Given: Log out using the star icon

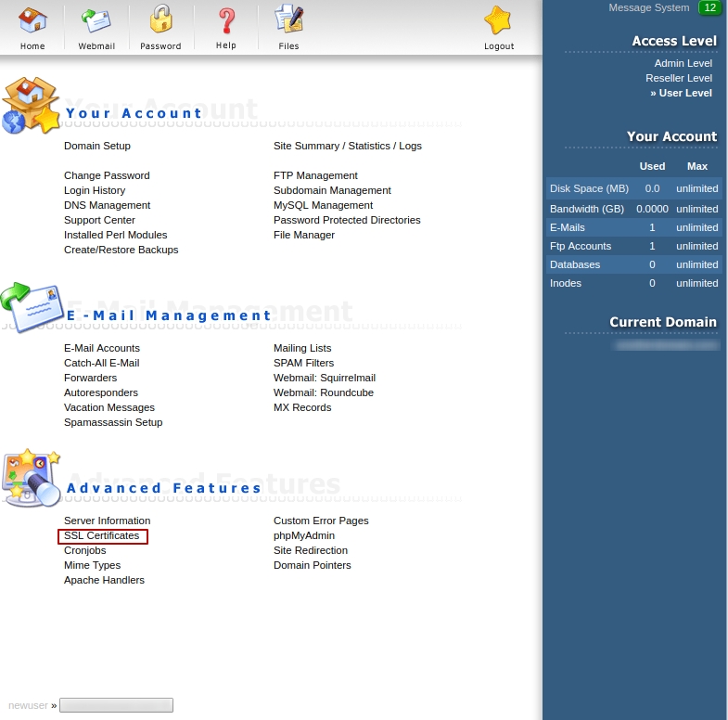Looking at the screenshot, I should [498, 20].
